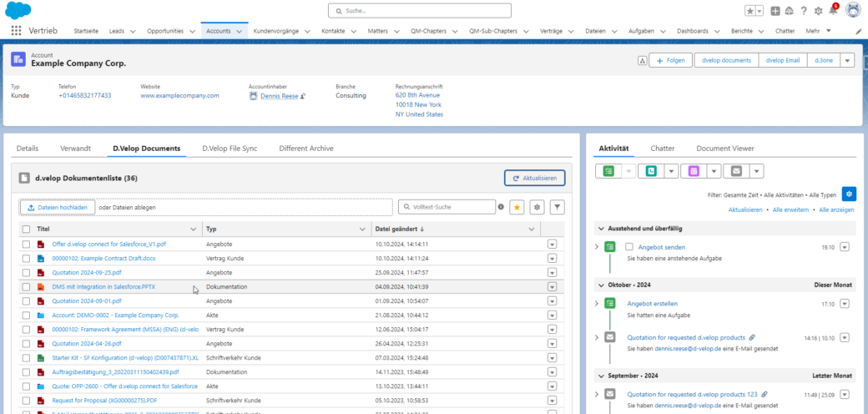The width and height of the screenshot is (868, 414).
Task: Check the DMS mit Integration row
Action: coord(26,287)
